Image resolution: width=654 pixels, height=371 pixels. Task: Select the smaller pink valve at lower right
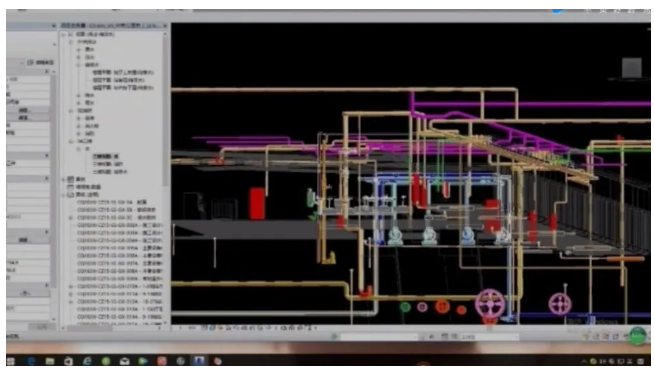tap(559, 304)
